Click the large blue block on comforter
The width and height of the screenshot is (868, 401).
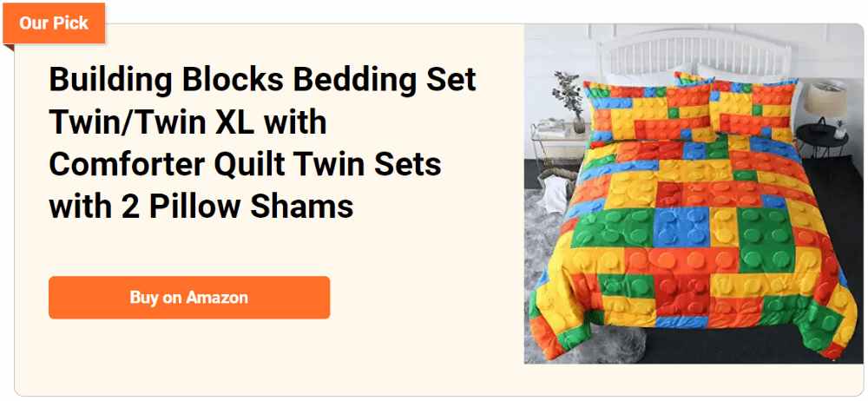coord(681,227)
